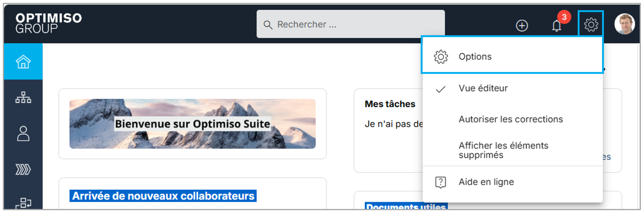The image size is (644, 213).
Task: Click the Bienvenue sur Optimiso Suite banner
Action: 192,124
